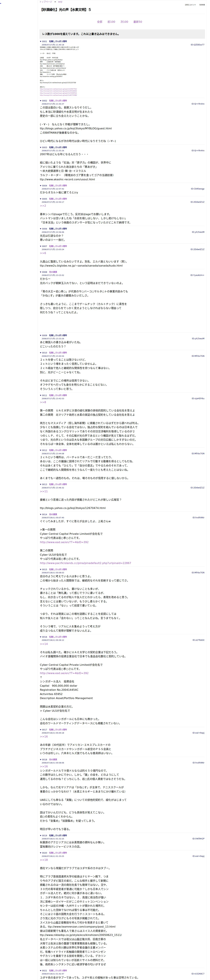Click timestamp 2006/07/18(火) 00:07:40 on post 0014
The image size is (210, 980).
coord(53,518)
